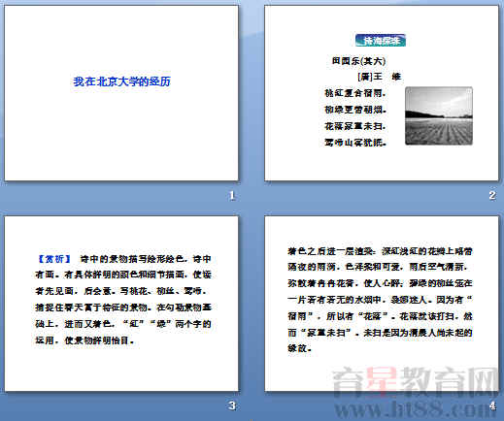
Task: Click the www.ht88.com watermark URL
Action: [x=416, y=409]
